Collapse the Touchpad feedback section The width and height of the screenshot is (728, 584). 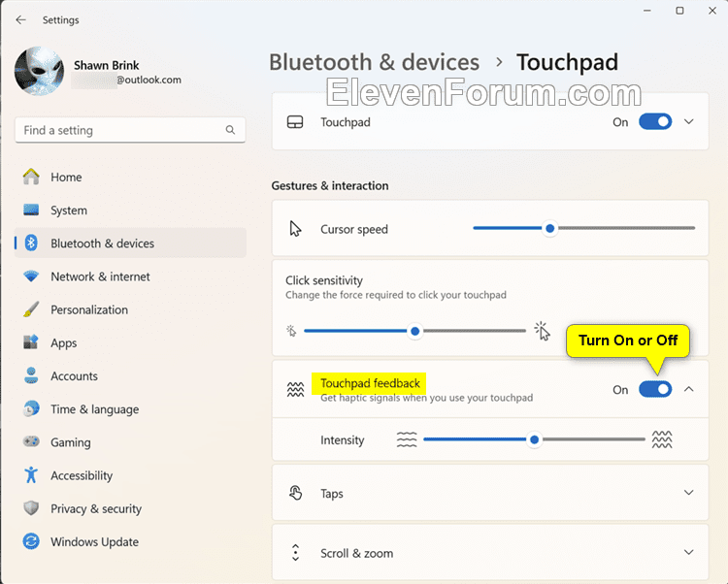pos(689,389)
